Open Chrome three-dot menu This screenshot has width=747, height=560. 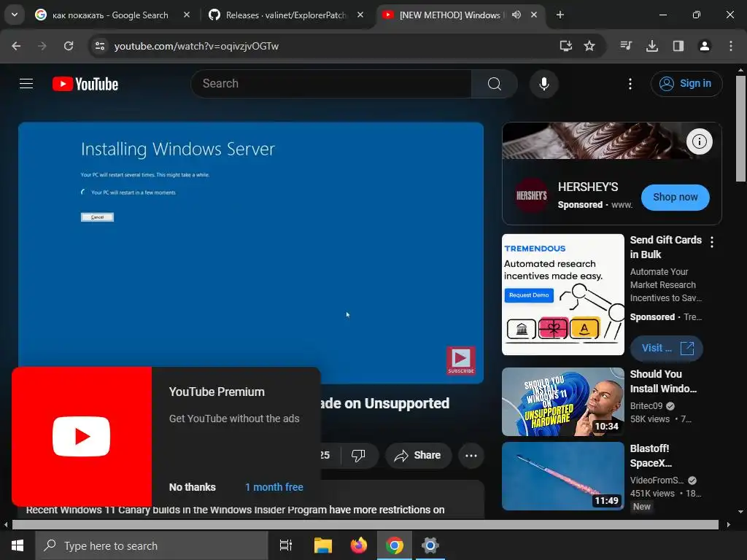coord(731,46)
